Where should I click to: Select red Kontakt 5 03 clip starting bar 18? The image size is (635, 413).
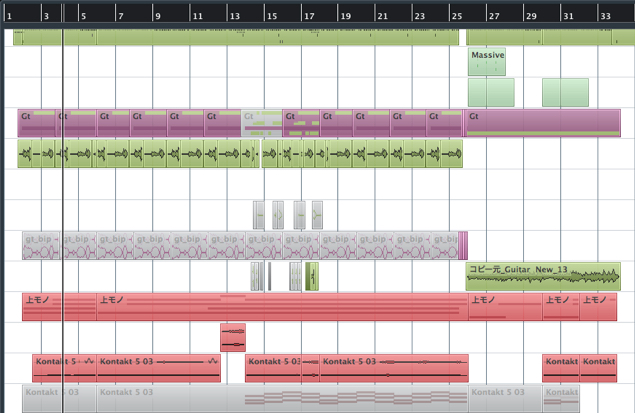click(x=394, y=368)
